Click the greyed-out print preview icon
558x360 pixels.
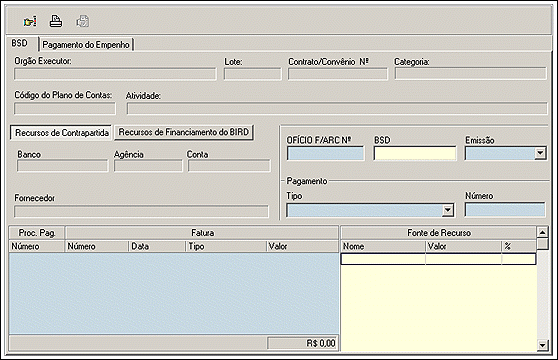pyautogui.click(x=83, y=21)
